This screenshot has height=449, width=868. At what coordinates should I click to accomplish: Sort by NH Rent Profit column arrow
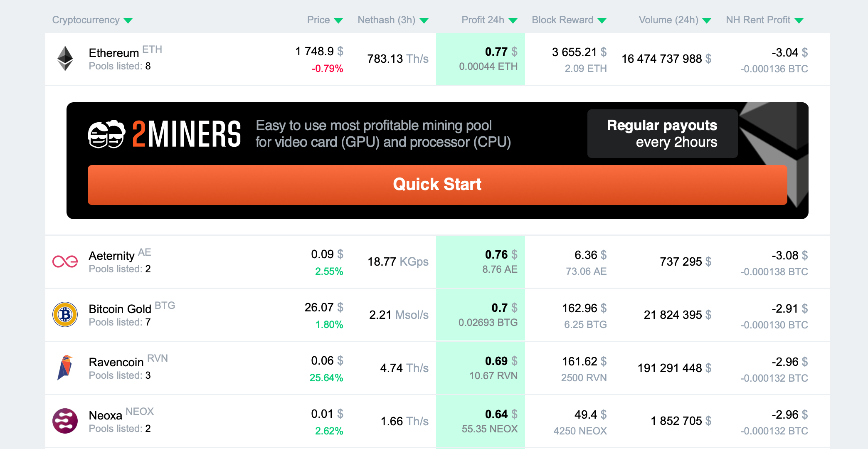pos(799,21)
